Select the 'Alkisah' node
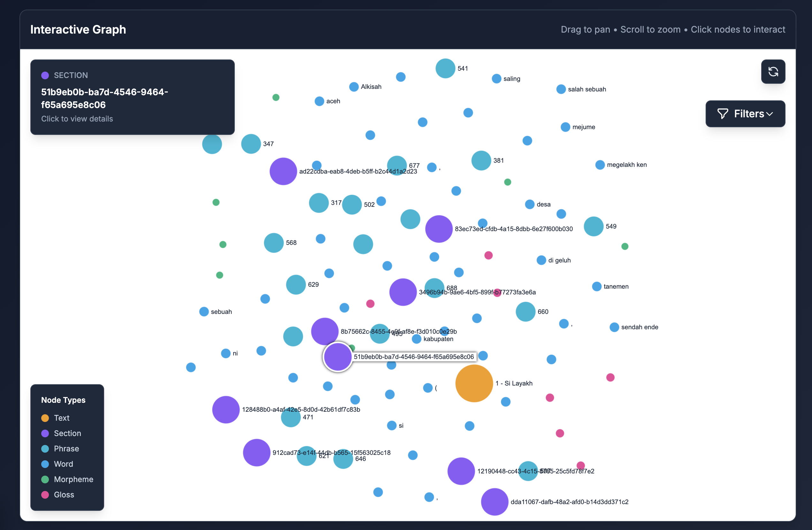The width and height of the screenshot is (812, 530). pos(354,87)
